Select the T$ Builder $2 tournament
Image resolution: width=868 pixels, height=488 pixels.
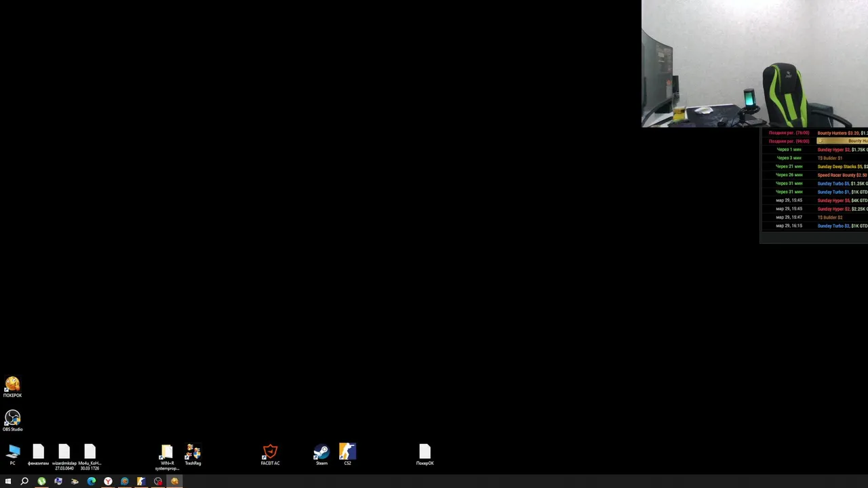830,218
